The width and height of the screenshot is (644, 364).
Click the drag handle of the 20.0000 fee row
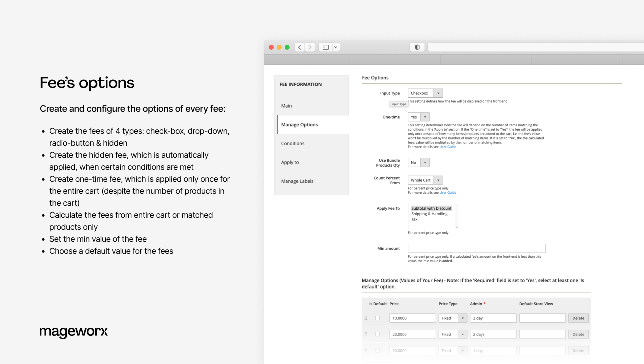click(x=366, y=334)
